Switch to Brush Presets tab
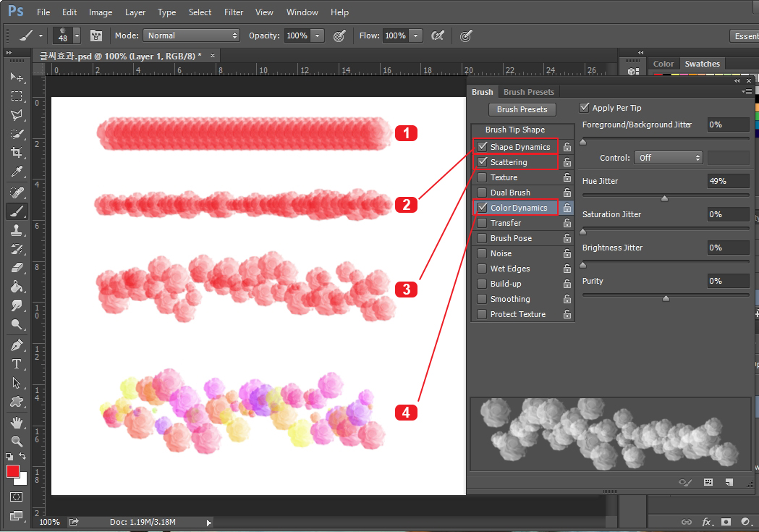759x532 pixels. (x=529, y=92)
